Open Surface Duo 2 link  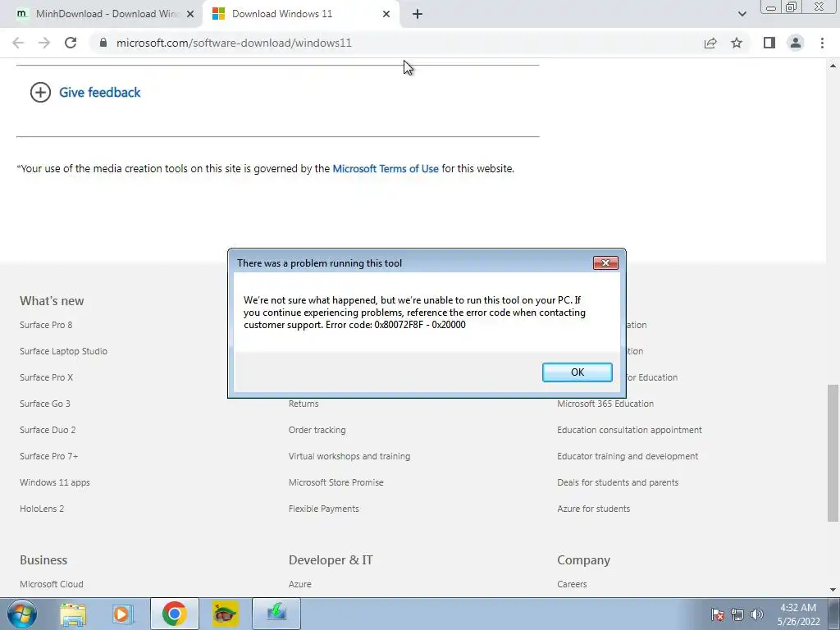click(48, 430)
